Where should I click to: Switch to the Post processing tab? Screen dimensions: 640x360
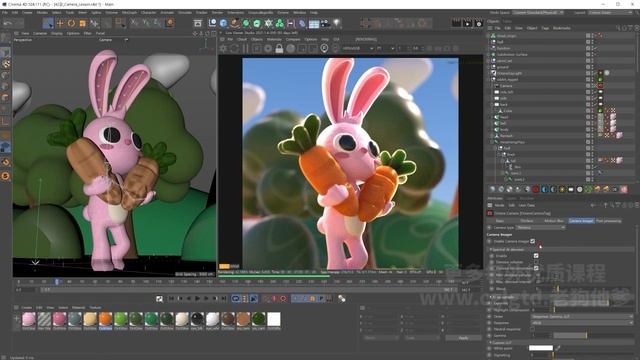coord(609,221)
